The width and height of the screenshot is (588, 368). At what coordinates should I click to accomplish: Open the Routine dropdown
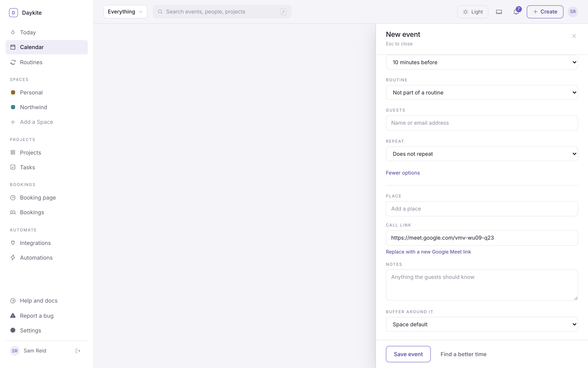482,92
